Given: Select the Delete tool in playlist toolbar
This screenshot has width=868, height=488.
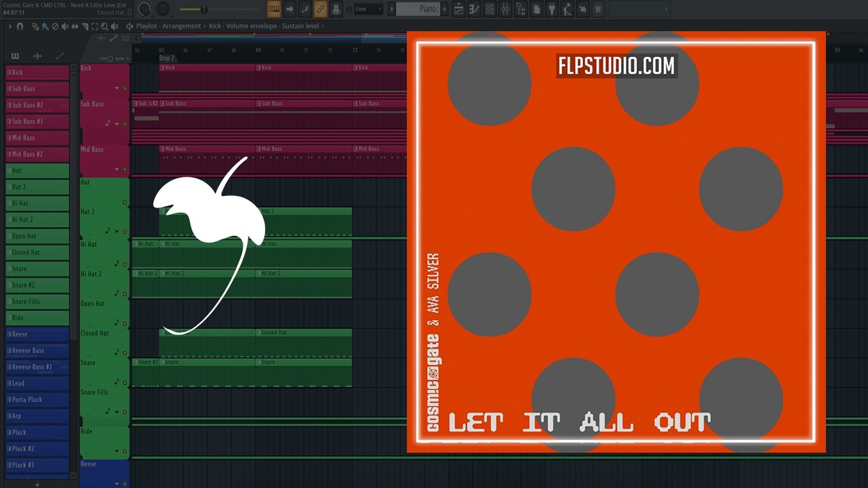Looking at the screenshot, I should 55,26.
